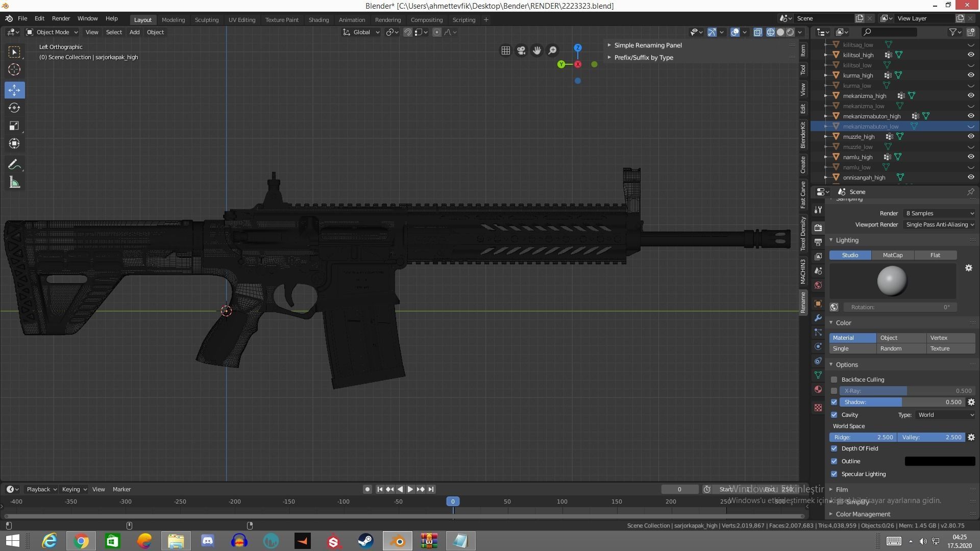Open the World properties tab icon

point(818,285)
